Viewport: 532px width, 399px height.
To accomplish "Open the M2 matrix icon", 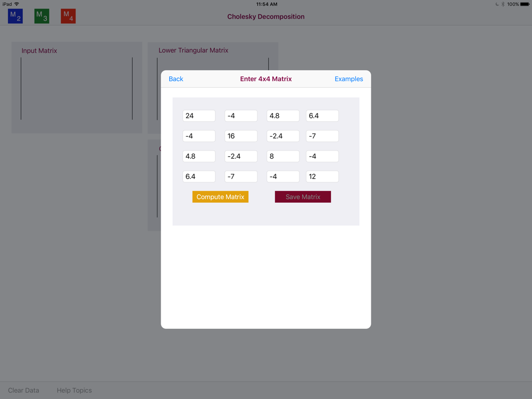I will click(x=15, y=16).
